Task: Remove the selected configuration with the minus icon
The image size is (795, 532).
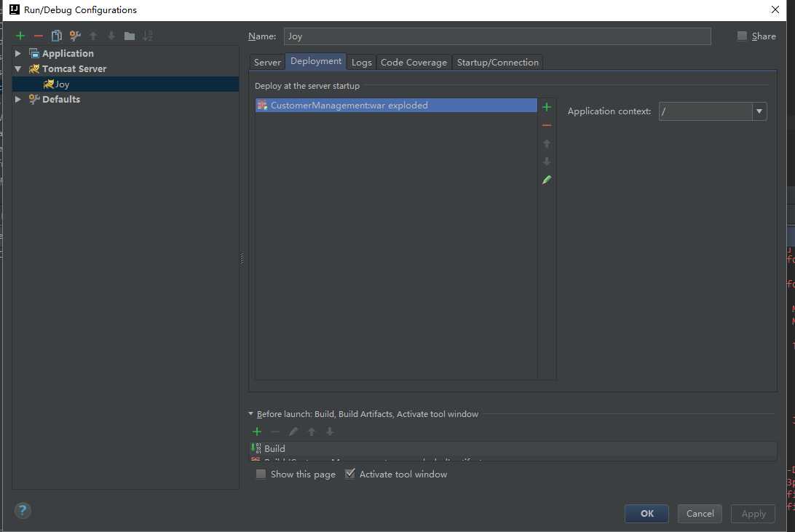Action: click(x=39, y=36)
